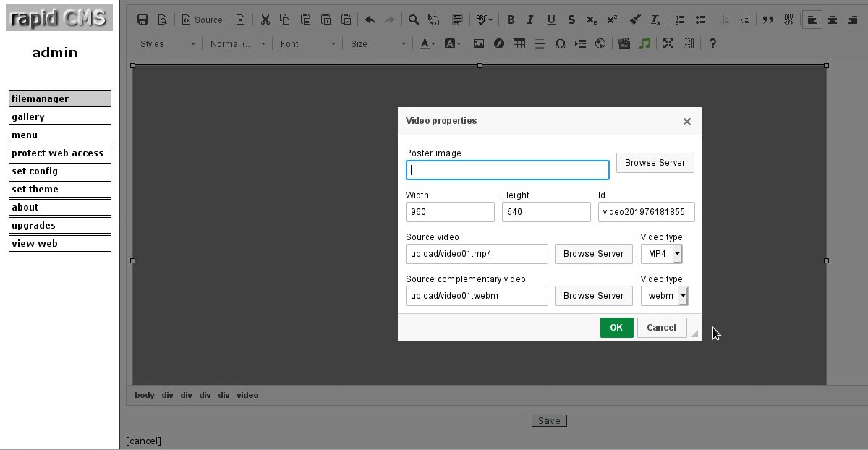
Task: Open the MP4 video type dropdown
Action: [661, 254]
